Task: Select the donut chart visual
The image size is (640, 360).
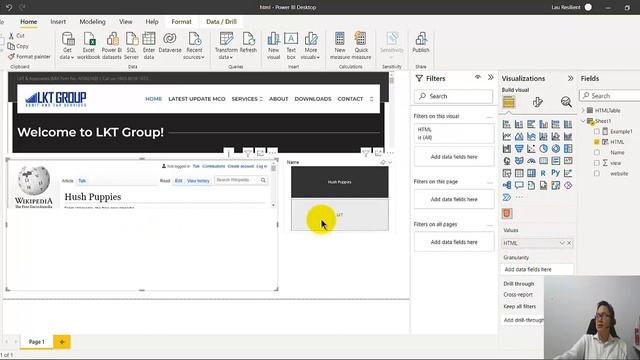Action: click(556, 149)
